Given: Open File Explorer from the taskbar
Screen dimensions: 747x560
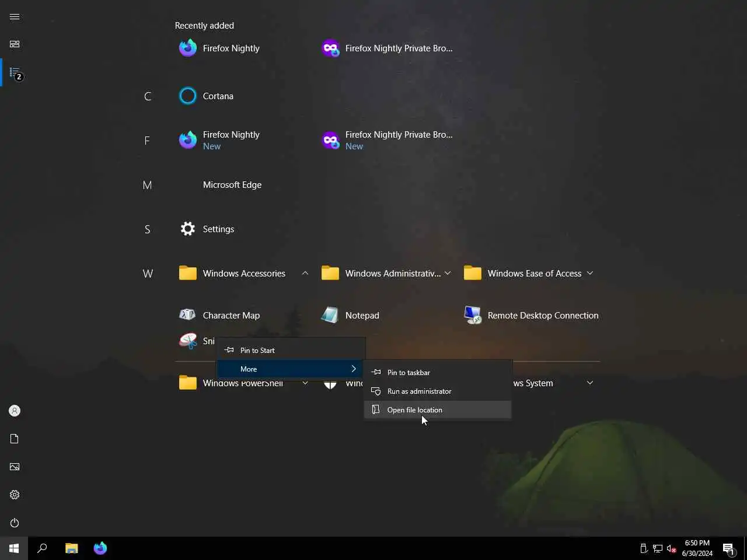Looking at the screenshot, I should click(72, 548).
